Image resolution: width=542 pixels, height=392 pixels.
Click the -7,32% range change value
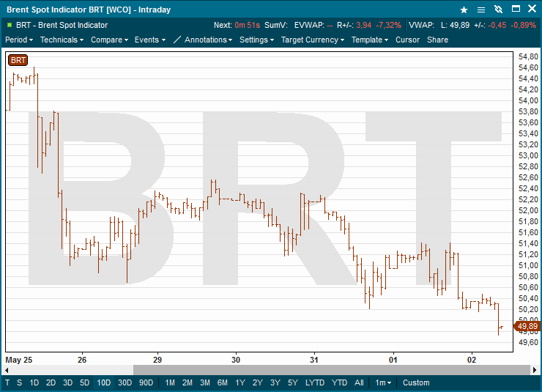388,25
